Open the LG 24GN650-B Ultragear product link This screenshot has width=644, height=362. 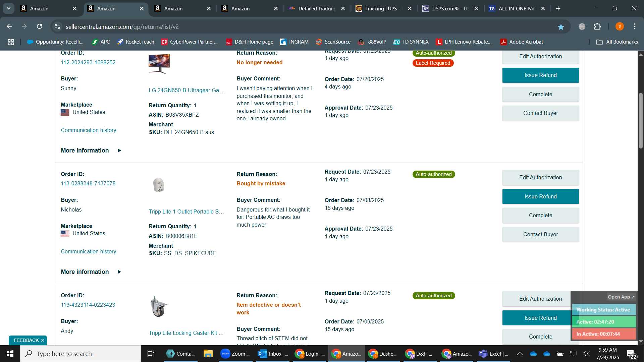pos(186,90)
